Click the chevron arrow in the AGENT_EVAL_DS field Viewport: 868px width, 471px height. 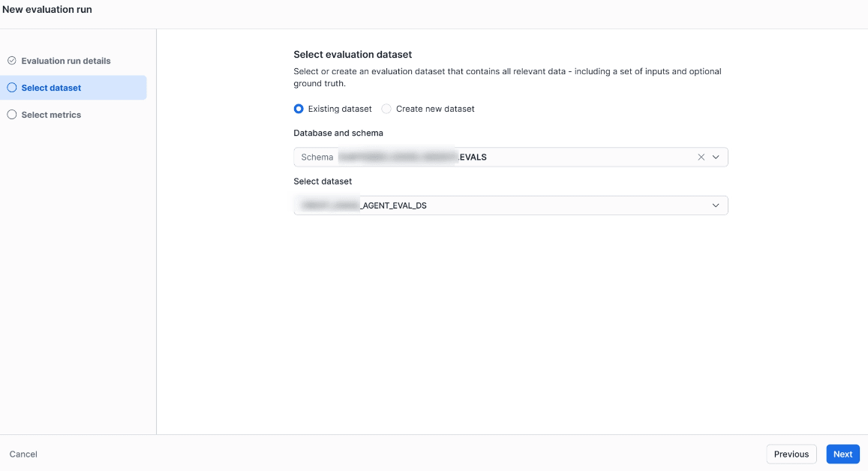[x=716, y=205]
